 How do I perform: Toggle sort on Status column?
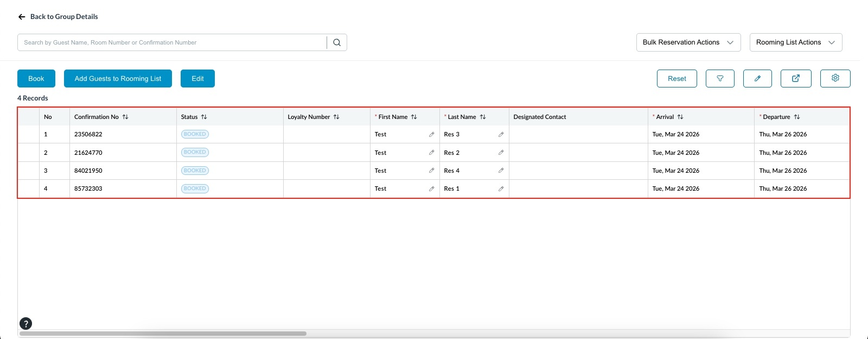(x=204, y=117)
